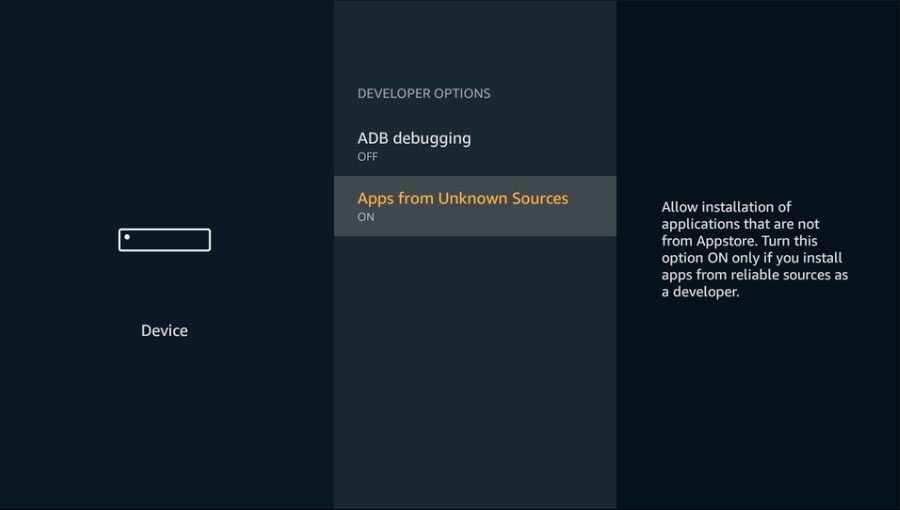
Task: Select the Device label in left panel
Action: pos(165,330)
